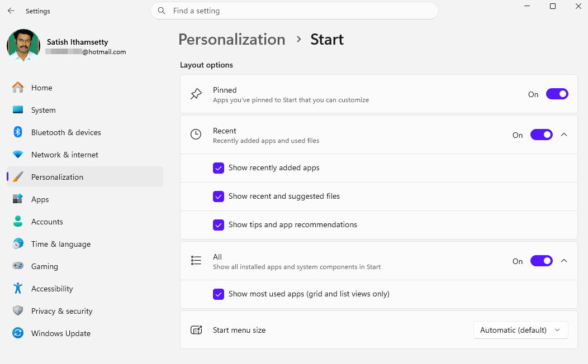Click the Time & language clock-globe icon
The height and width of the screenshot is (364, 588).
[x=18, y=244]
